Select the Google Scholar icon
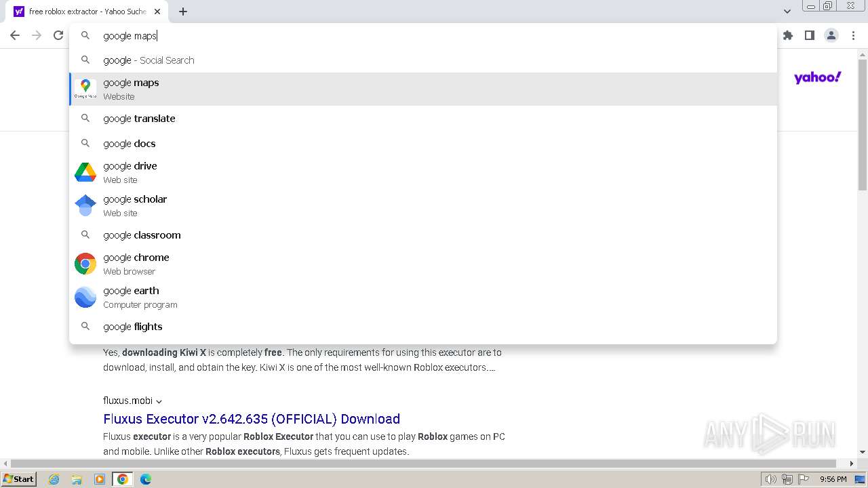This screenshot has height=488, width=868. tap(85, 205)
